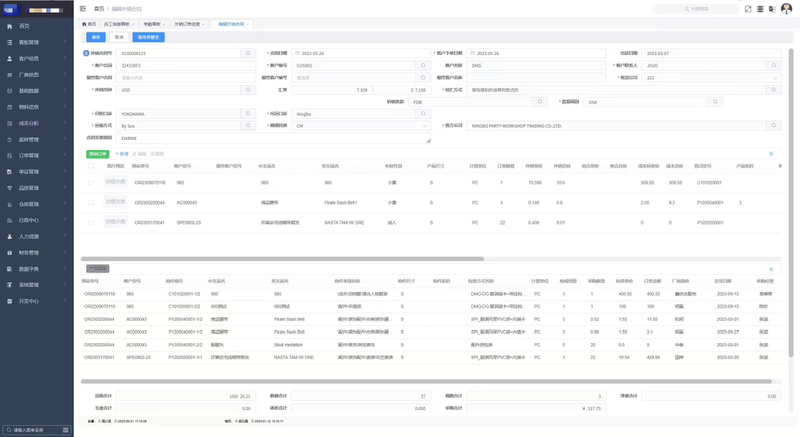Check the row containing RASTA TAM W/ DRE
The width and height of the screenshot is (800, 437).
click(91, 222)
